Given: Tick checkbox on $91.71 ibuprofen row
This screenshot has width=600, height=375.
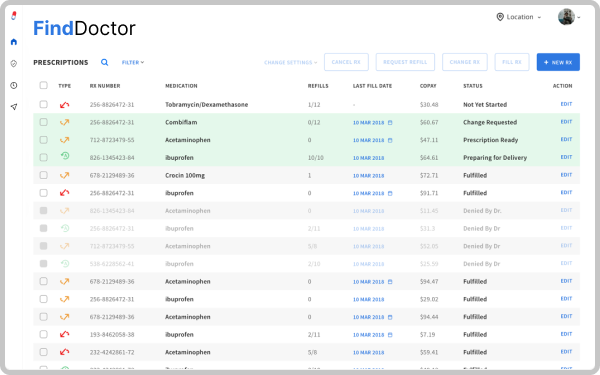Looking at the screenshot, I should click(44, 192).
